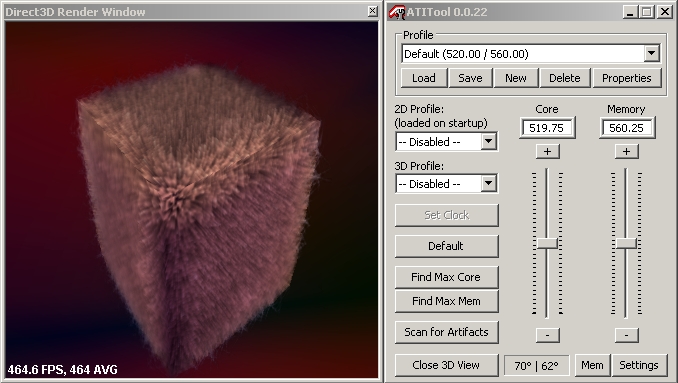
Task: Start Find Max Core
Action: coord(446,277)
